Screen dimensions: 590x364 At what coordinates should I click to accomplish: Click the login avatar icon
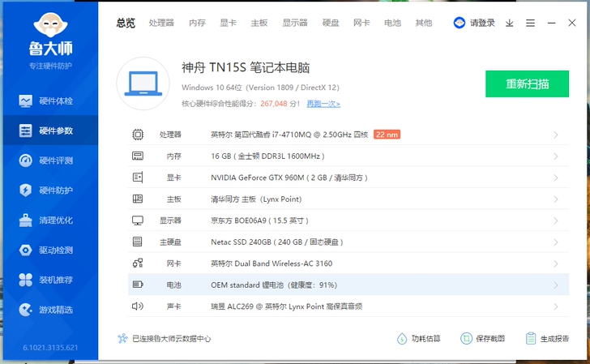tap(459, 23)
